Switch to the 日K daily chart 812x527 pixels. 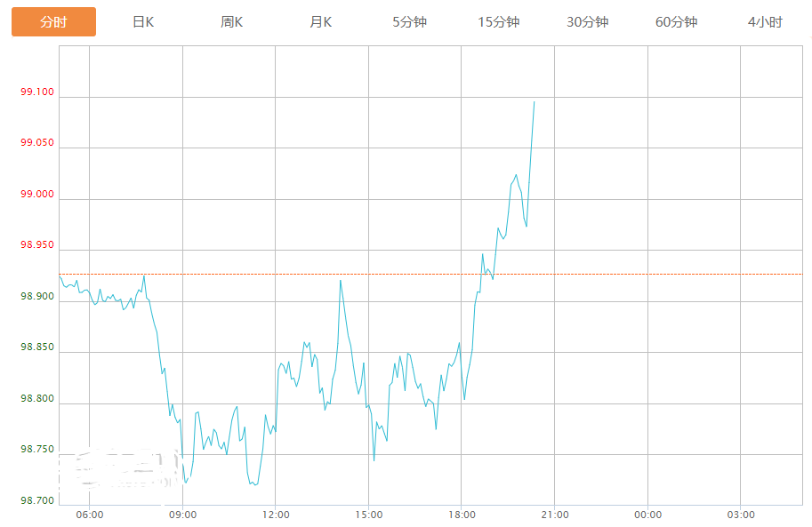(142, 22)
